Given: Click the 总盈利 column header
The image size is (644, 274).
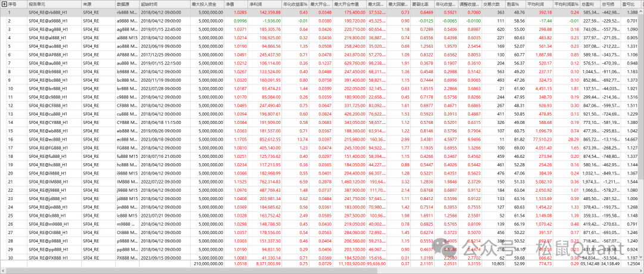Looking at the screenshot, I should pos(587,4).
